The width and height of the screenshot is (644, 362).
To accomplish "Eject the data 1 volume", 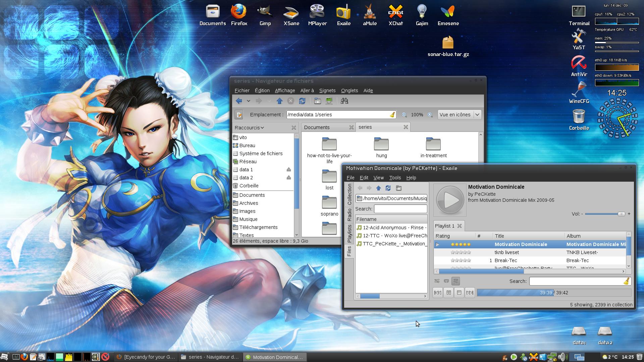I will pyautogui.click(x=289, y=170).
